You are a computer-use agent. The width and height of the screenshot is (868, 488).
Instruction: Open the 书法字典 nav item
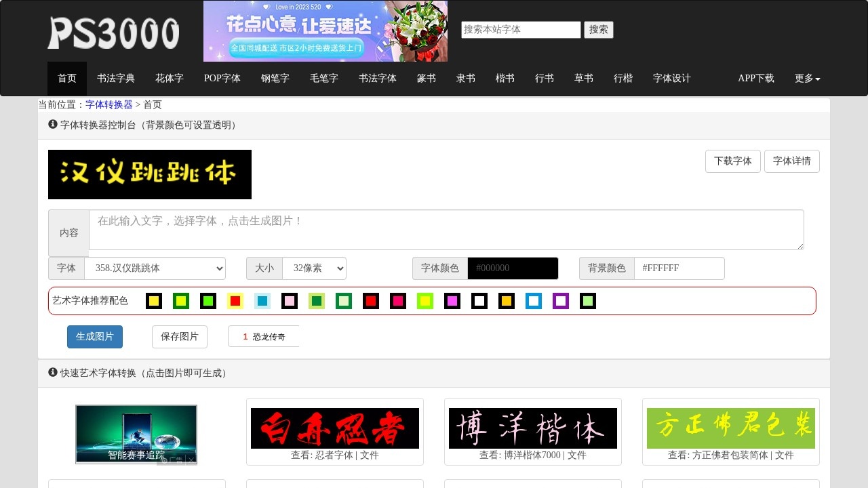[116, 79]
